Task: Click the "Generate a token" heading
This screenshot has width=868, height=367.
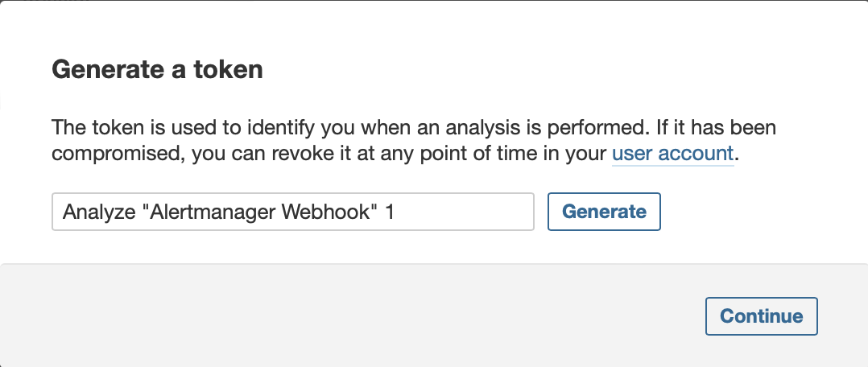Action: tap(157, 70)
